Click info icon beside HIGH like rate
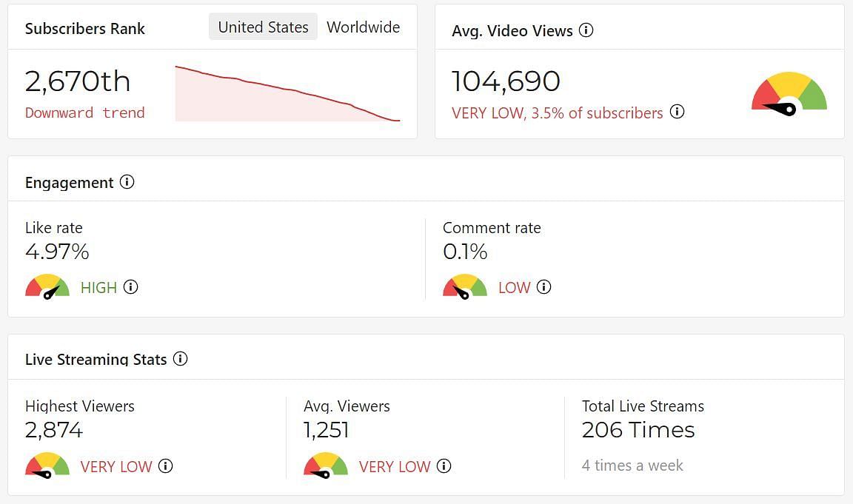 (x=131, y=287)
